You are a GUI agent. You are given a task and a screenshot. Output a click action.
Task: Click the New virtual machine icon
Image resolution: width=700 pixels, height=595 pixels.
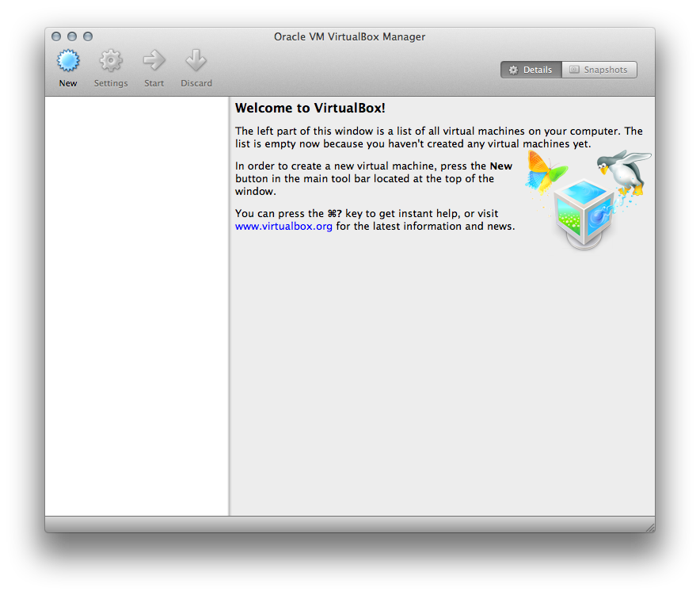[68, 61]
